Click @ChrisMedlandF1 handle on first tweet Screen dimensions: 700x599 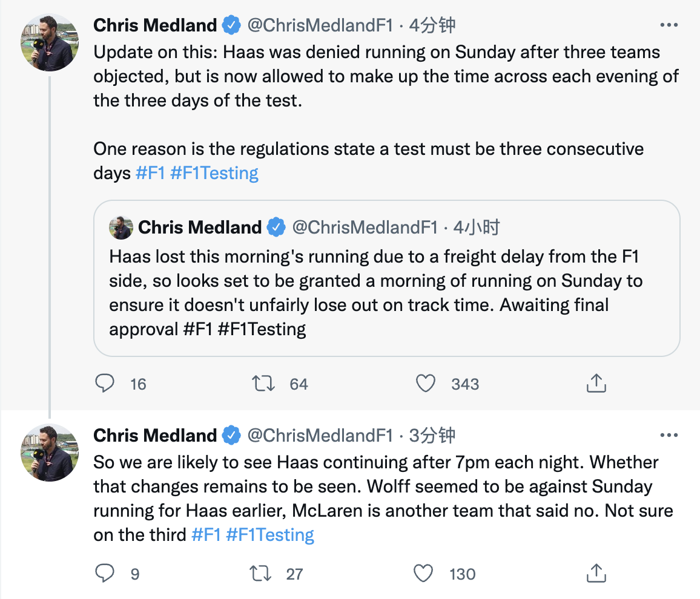pyautogui.click(x=320, y=25)
